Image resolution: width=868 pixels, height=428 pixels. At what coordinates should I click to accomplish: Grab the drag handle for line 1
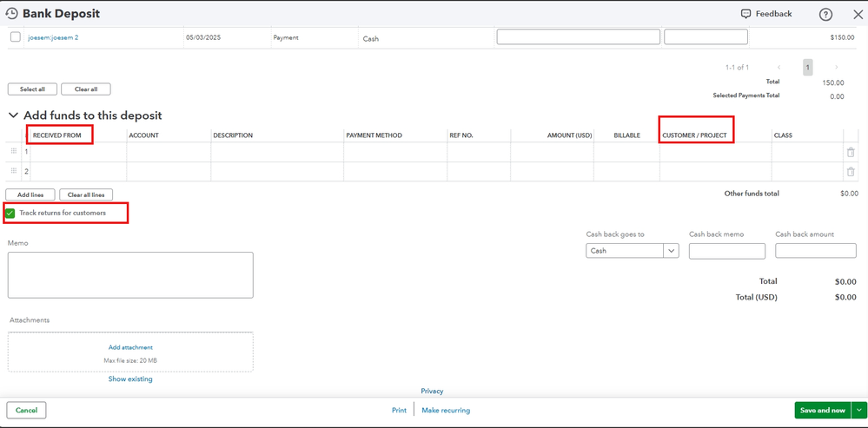coord(14,151)
